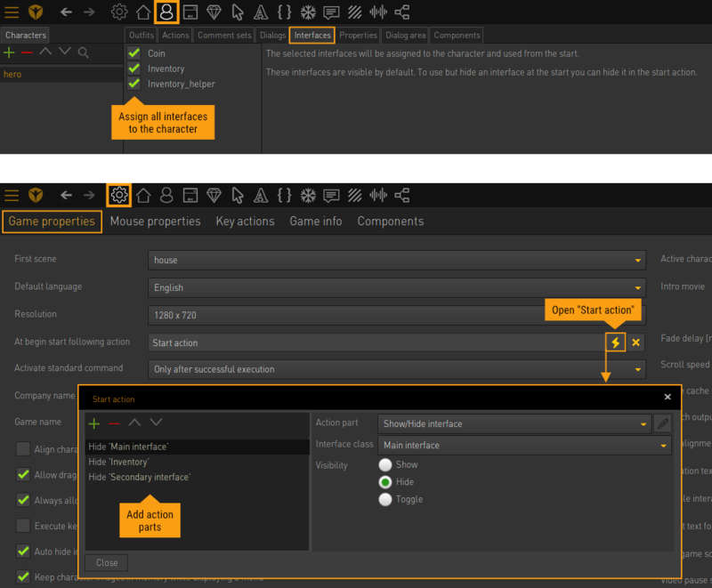Open the Outfits tab
This screenshot has height=588, width=712.
click(141, 35)
